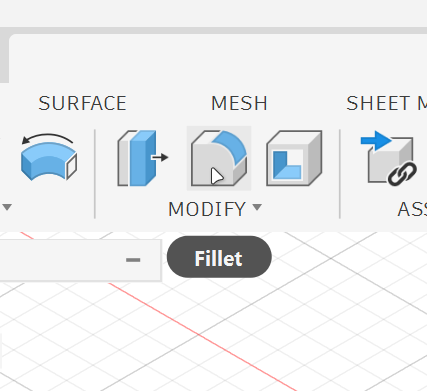The width and height of the screenshot is (427, 391).
Task: Open the MODIFY panel label menu
Action: [207, 209]
